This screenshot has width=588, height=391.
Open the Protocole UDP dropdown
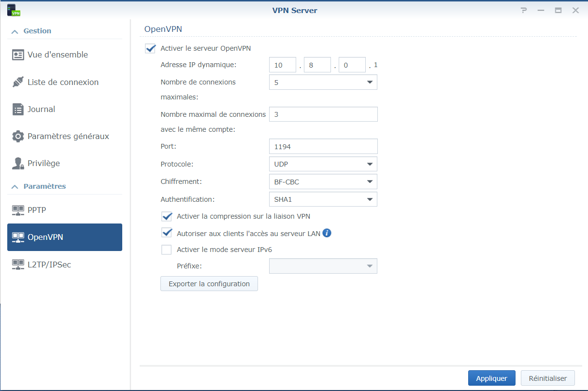(x=323, y=164)
